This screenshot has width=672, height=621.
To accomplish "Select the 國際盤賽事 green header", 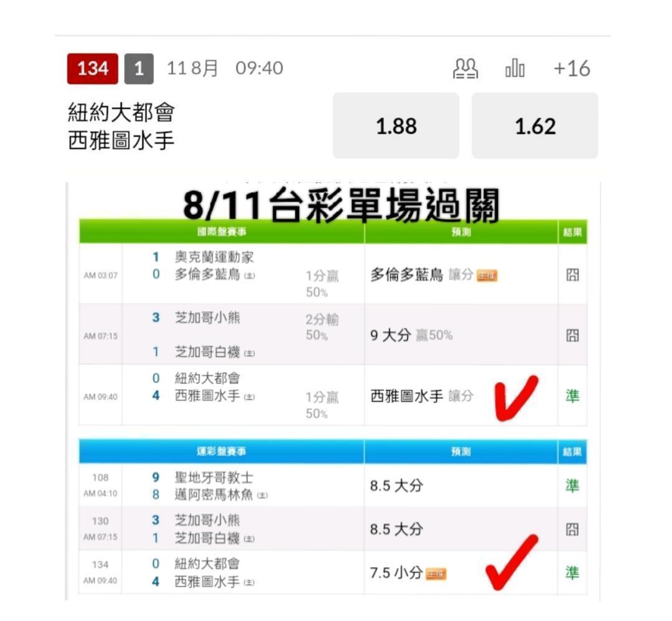I will tap(222, 232).
